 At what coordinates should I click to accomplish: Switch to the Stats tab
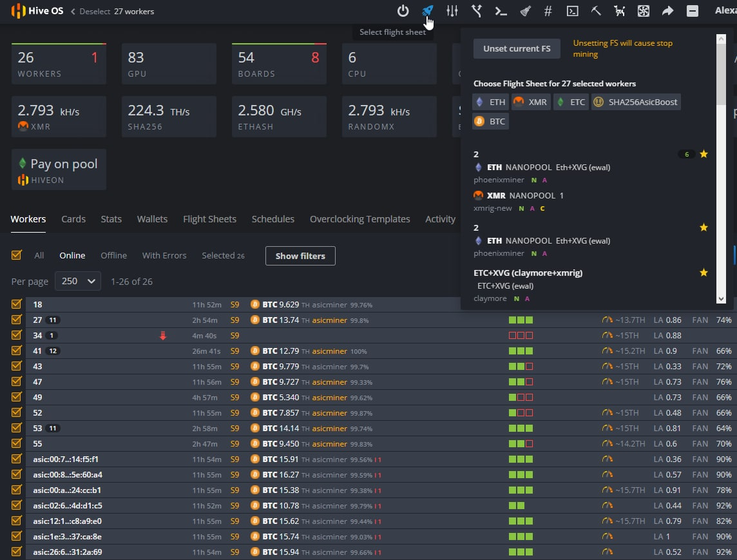point(111,219)
